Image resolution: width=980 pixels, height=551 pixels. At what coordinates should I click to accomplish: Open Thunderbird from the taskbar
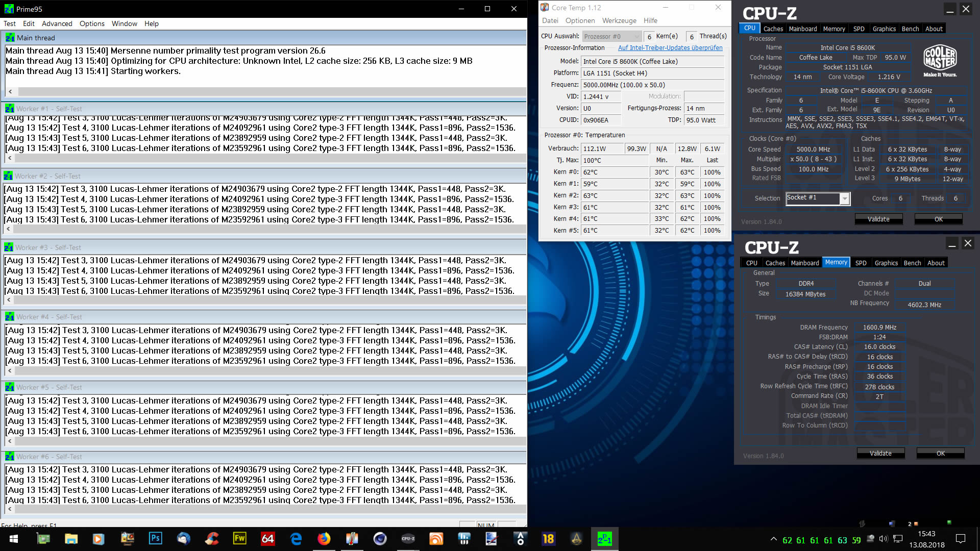point(183,539)
